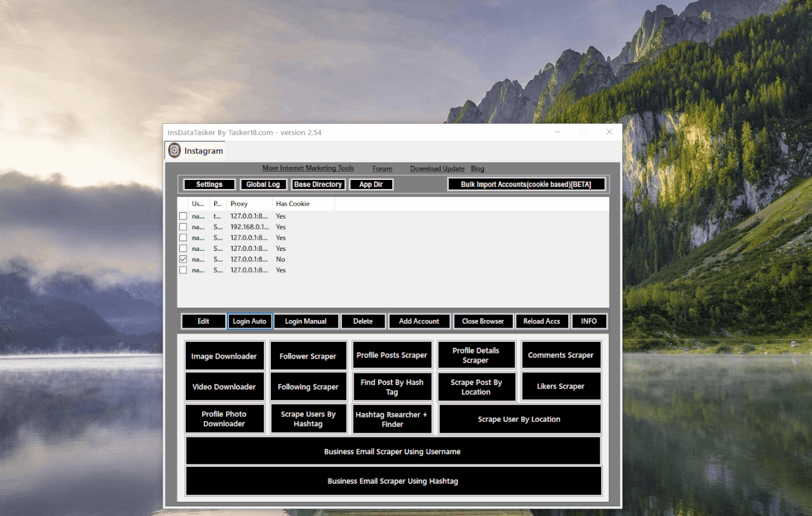812x516 pixels.
Task: Open Following Scraper
Action: click(308, 387)
